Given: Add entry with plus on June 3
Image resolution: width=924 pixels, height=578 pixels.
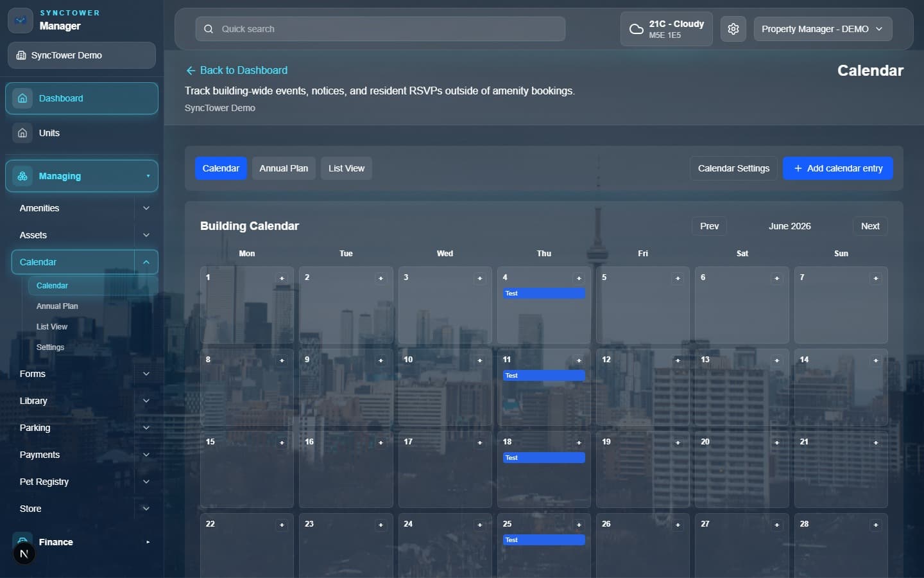Looking at the screenshot, I should pos(479,278).
